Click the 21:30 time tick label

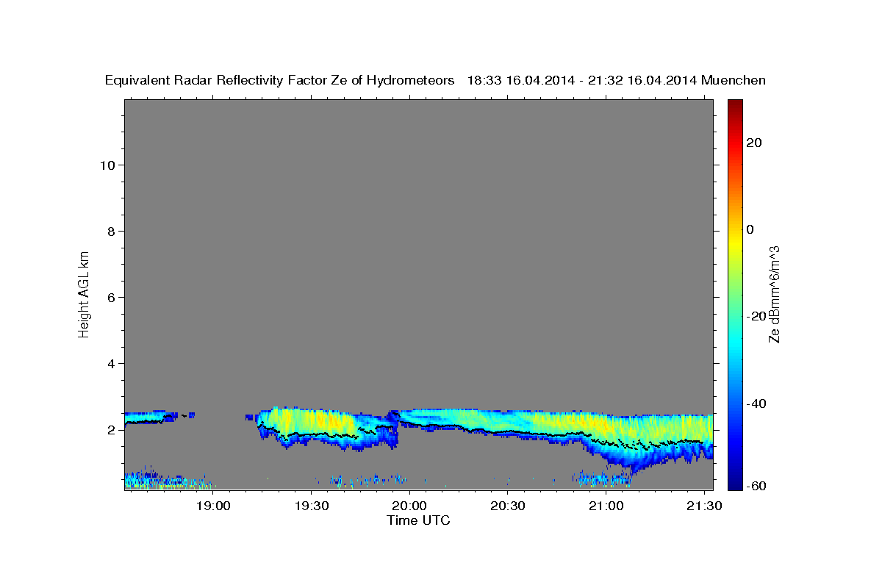703,506
